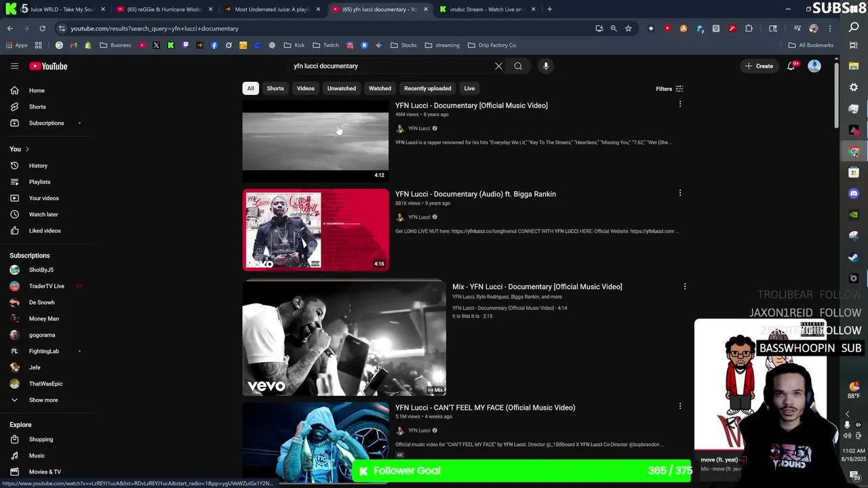Viewport: 868px width, 488px height.
Task: Select the Live filter chip
Action: 469,88
